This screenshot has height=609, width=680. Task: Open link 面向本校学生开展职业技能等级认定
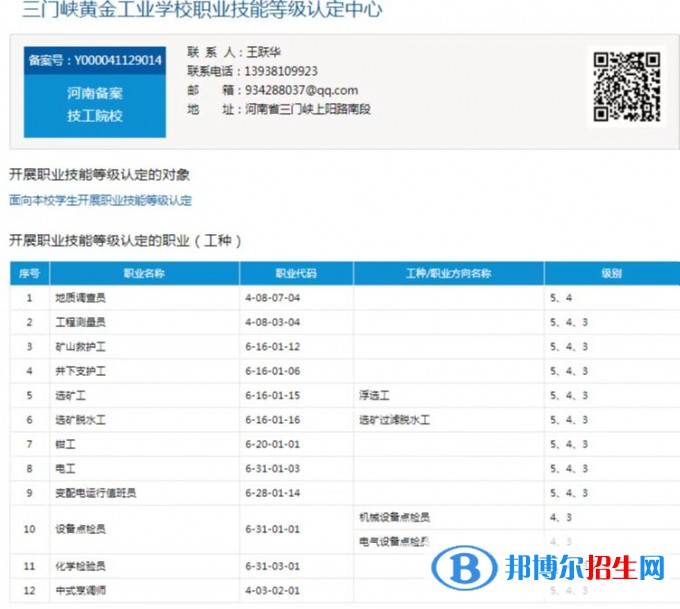pos(101,200)
